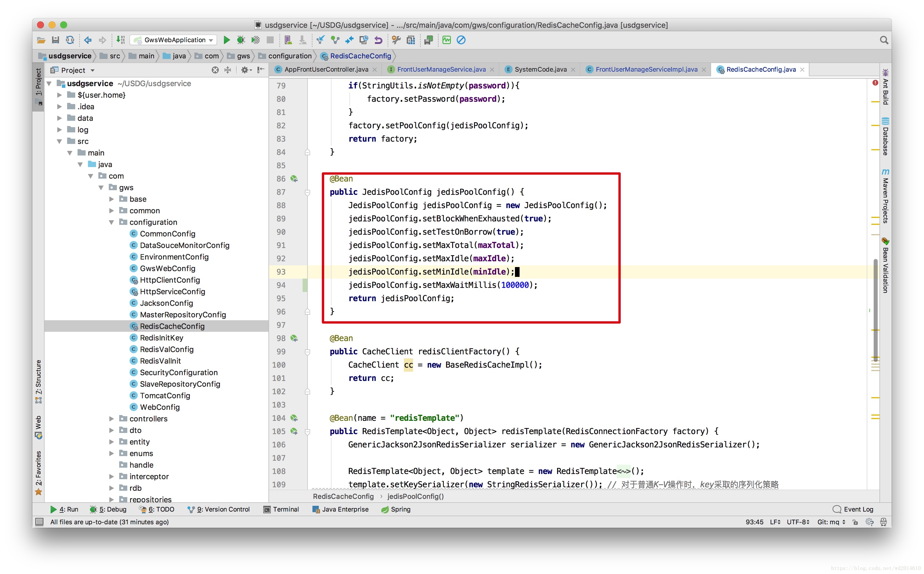Expand the controllers folder in the tree
The image size is (924, 574).
click(x=111, y=418)
